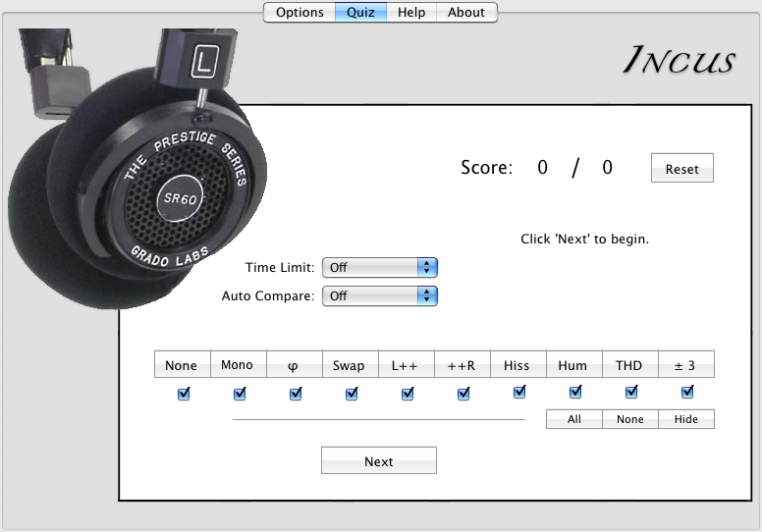Hide the checkbox row with Hide
This screenshot has height=532, width=762.
pyautogui.click(x=686, y=419)
